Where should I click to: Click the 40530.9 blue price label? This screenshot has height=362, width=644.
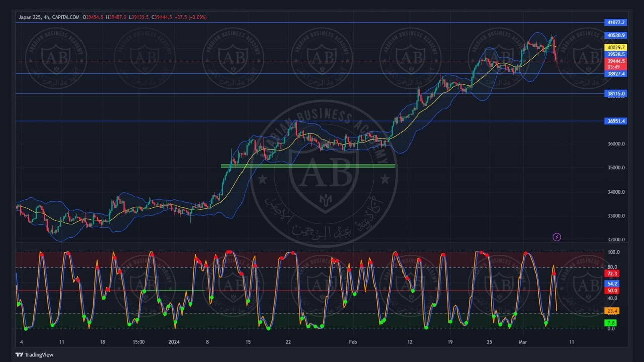click(616, 36)
